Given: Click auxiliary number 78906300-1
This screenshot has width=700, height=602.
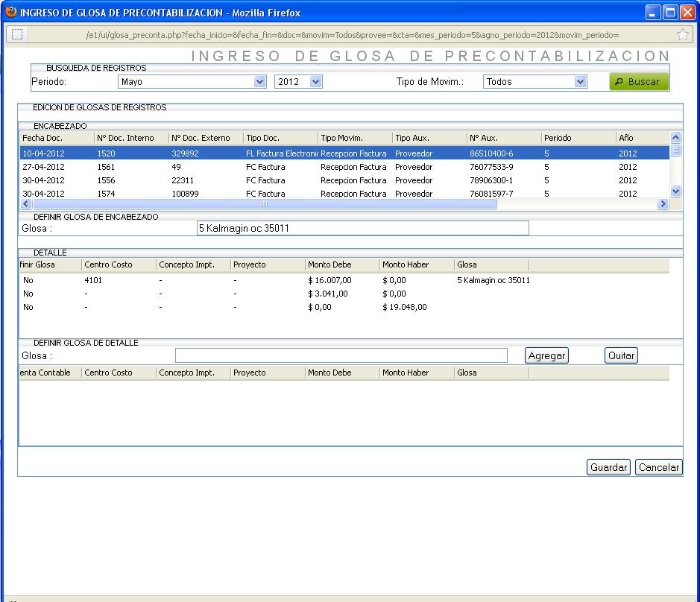Looking at the screenshot, I should [491, 180].
